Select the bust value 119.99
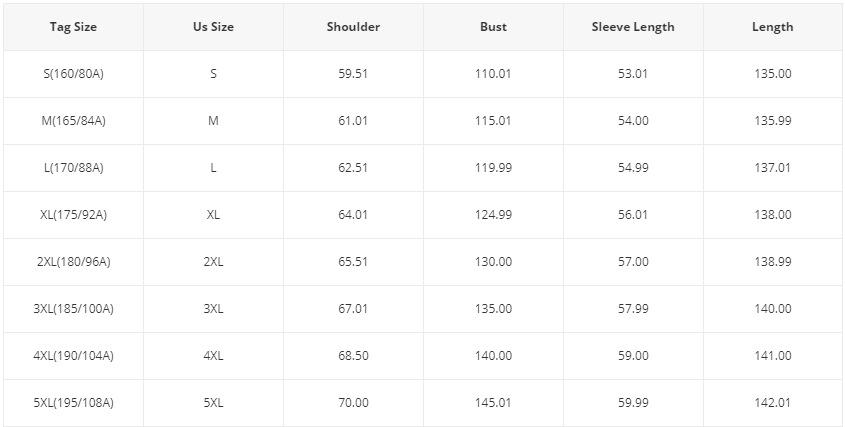The image size is (845, 427). click(x=493, y=168)
